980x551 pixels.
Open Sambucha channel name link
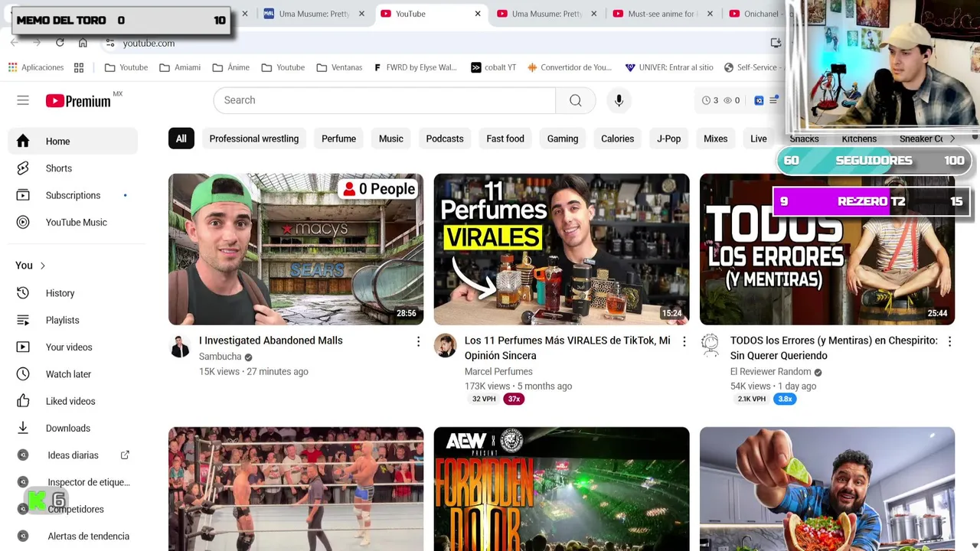click(220, 357)
